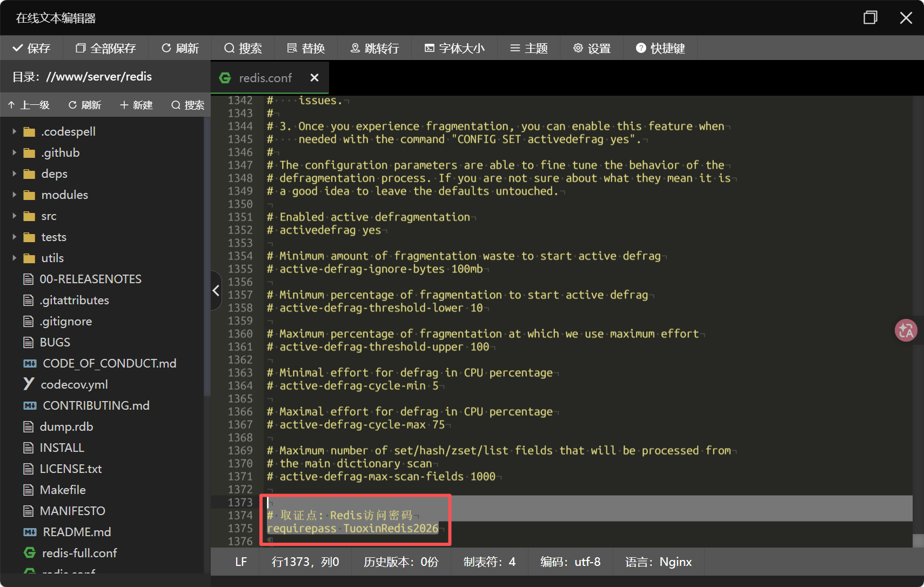Click the .github folder icon

click(x=29, y=153)
